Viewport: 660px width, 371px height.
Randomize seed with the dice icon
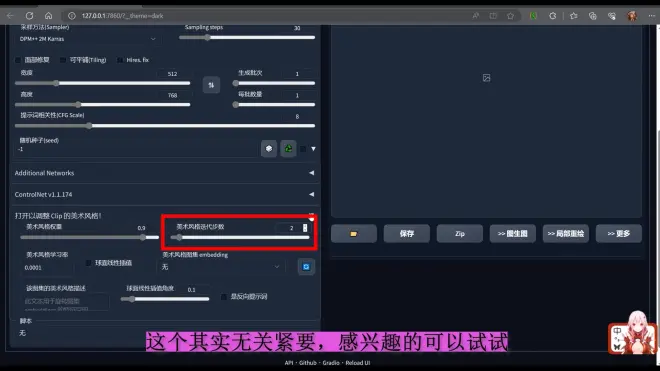point(269,148)
